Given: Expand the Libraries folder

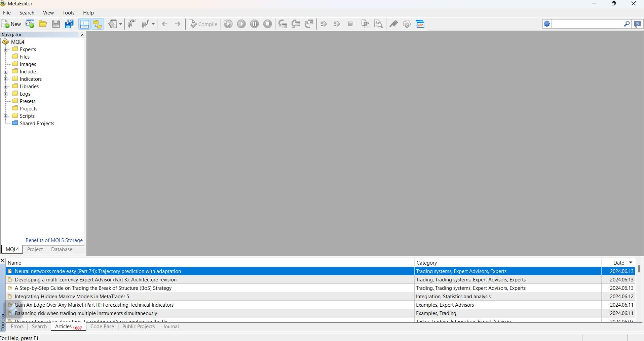Looking at the screenshot, I should tap(6, 87).
